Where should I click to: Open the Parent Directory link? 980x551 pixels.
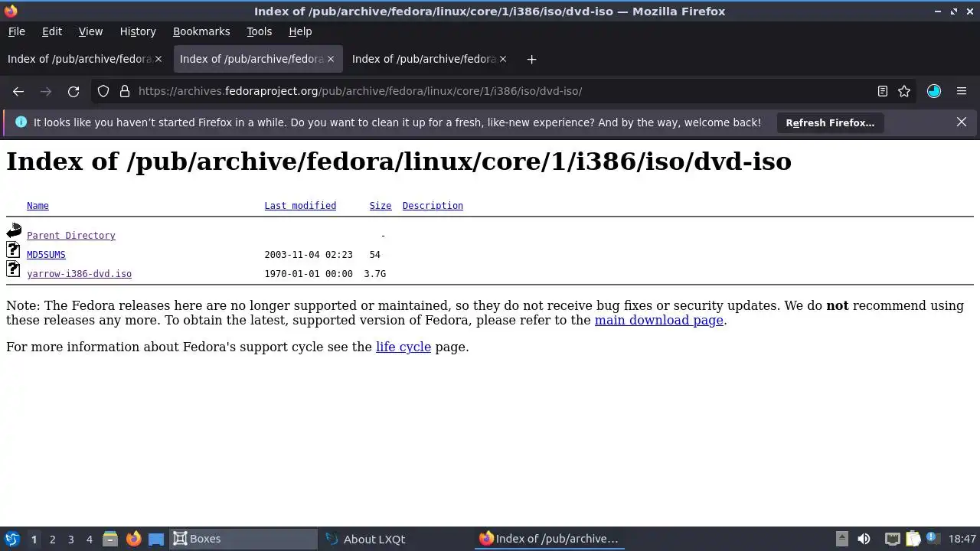71,236
